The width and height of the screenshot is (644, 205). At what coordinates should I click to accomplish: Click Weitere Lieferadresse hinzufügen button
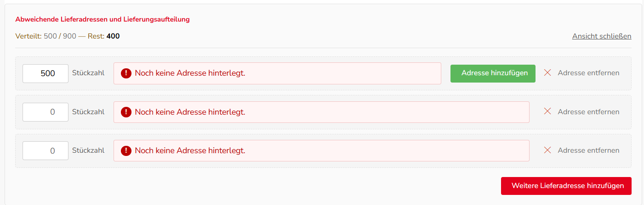pos(566,186)
